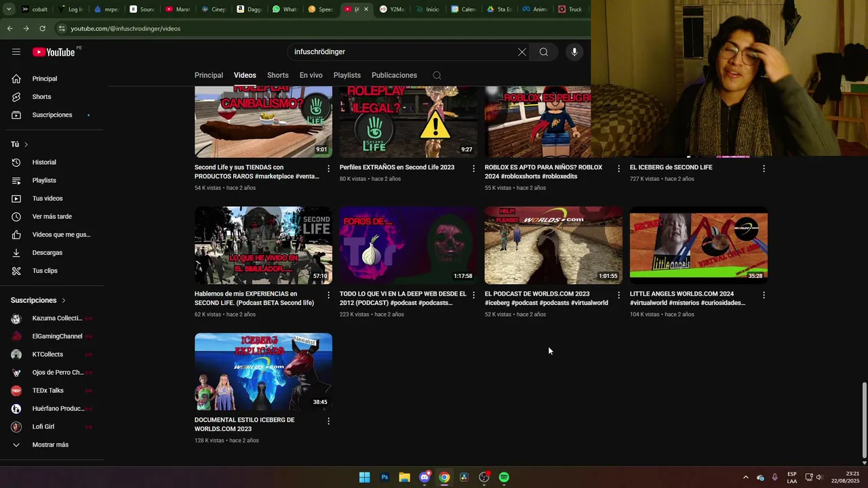Open options for Perfiles EXTRAÑOS video
Screen dimensions: 868x488
(x=474, y=168)
